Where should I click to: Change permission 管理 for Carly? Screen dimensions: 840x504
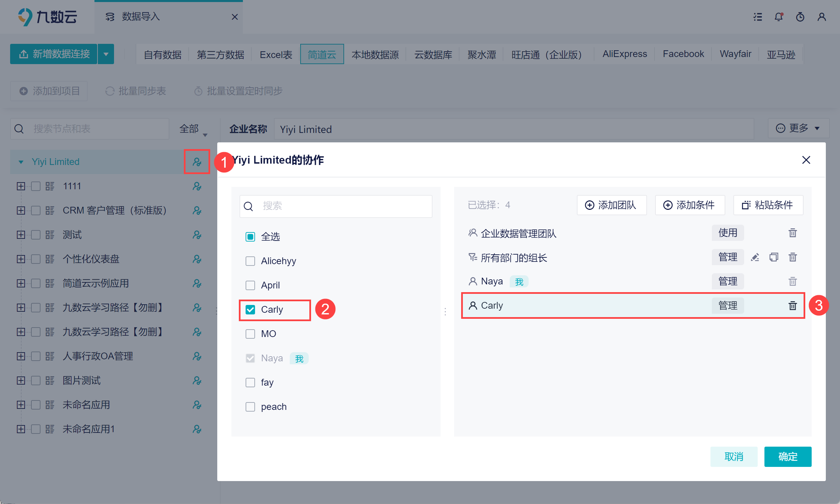coord(728,306)
